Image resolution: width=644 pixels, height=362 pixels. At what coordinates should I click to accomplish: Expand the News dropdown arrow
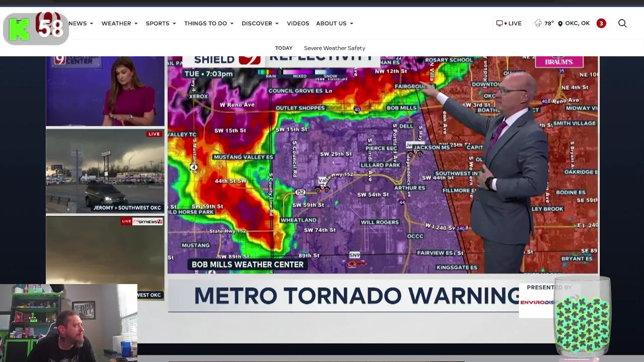(x=92, y=24)
